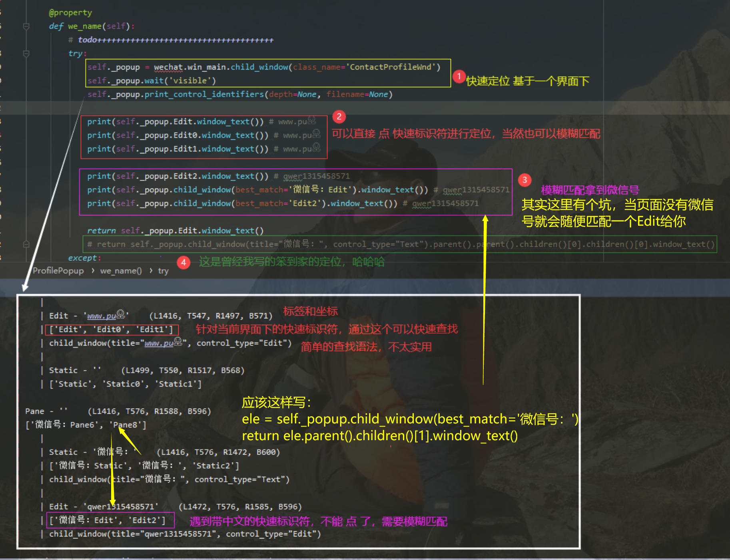
Task: Click output row ['Static', 'Static0', 'Static1']
Action: coord(125,384)
